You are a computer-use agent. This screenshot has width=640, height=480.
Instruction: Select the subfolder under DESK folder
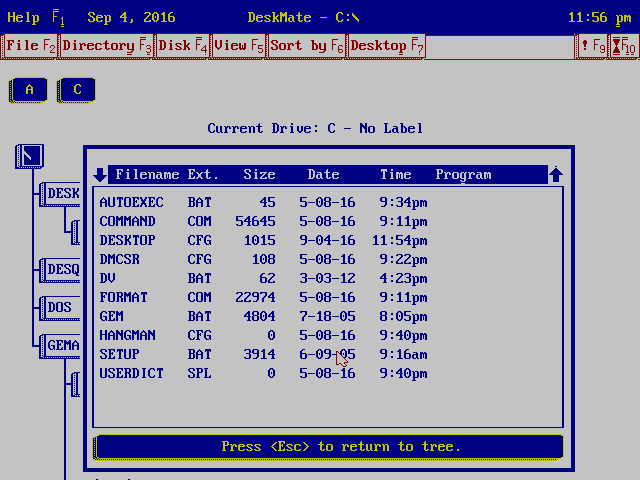click(76, 232)
